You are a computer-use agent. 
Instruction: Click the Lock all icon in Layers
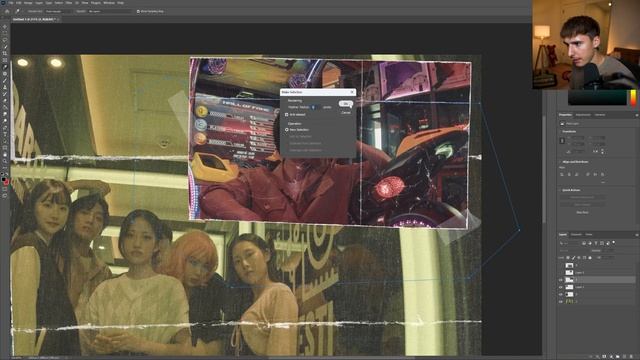(590, 258)
